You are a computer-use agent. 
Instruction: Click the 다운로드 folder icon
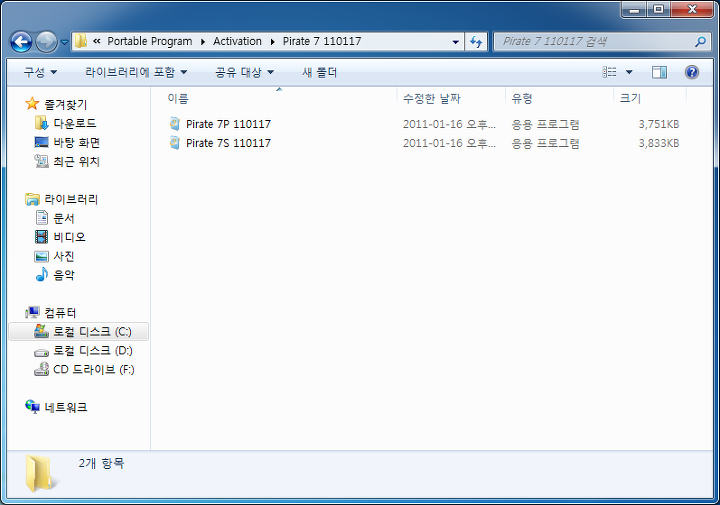pyautogui.click(x=41, y=123)
